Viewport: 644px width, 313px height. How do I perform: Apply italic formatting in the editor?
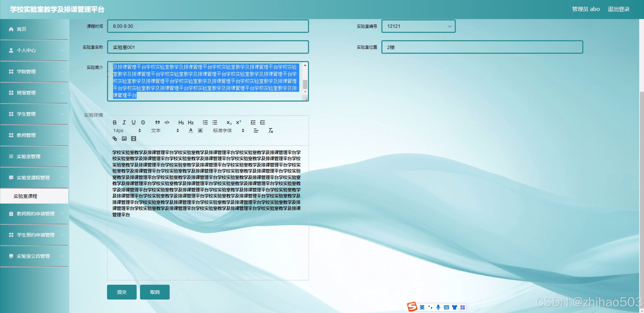pos(124,122)
